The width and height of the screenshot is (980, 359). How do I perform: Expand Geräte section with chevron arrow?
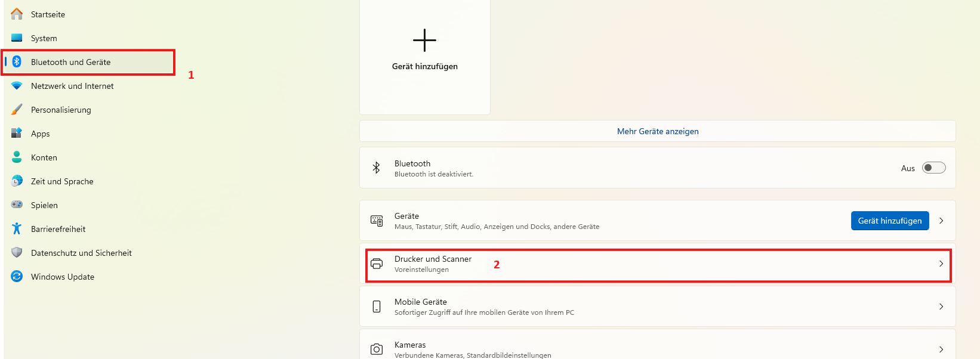(941, 221)
